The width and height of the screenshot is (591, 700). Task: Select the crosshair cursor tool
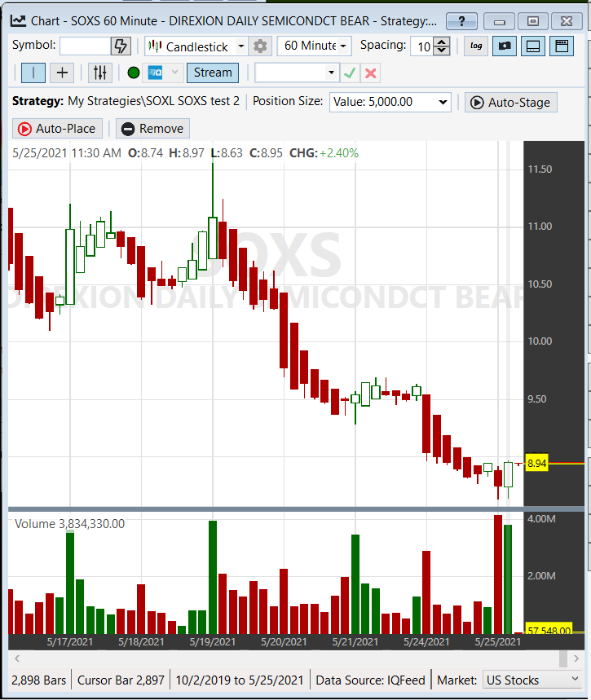[x=62, y=73]
